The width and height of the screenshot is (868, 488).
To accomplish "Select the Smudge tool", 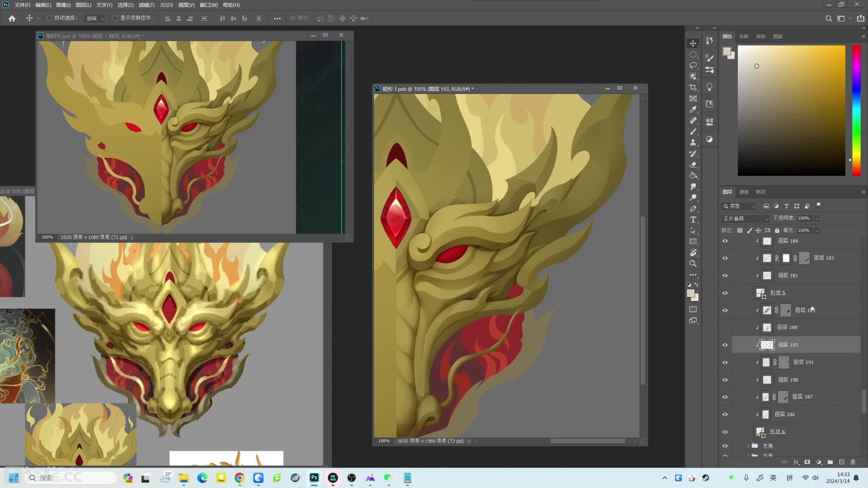I will tap(693, 187).
